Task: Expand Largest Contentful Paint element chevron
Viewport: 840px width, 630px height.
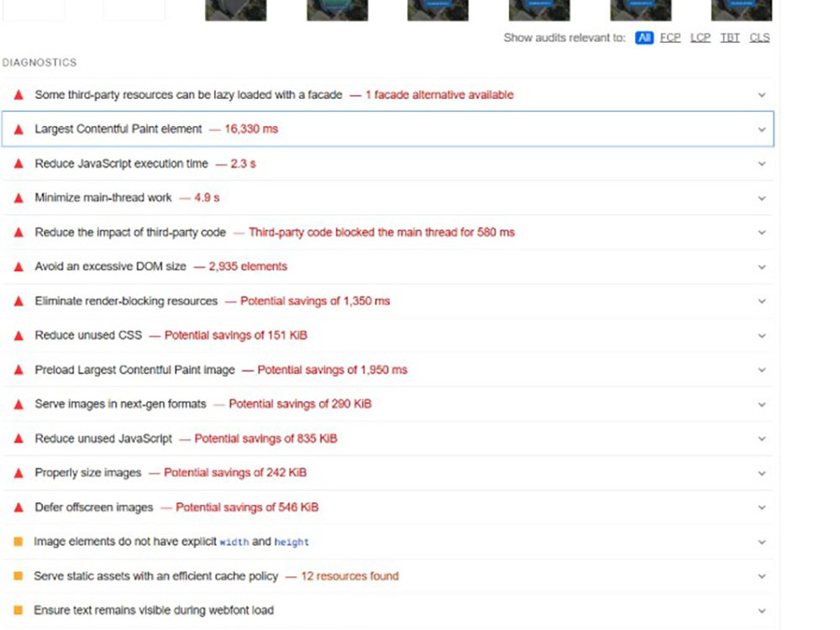Action: click(761, 129)
